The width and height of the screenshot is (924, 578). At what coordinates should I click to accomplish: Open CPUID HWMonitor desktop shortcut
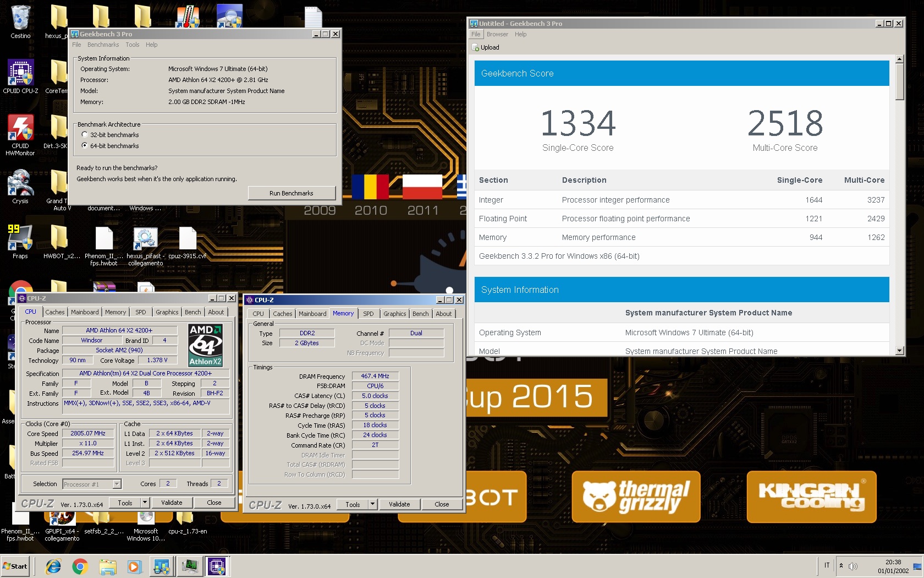pyautogui.click(x=20, y=135)
